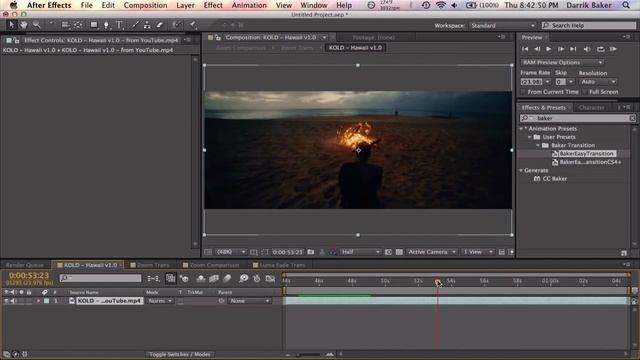Open the Animation menu
Viewport: 640px width, 360px height.
249,5
